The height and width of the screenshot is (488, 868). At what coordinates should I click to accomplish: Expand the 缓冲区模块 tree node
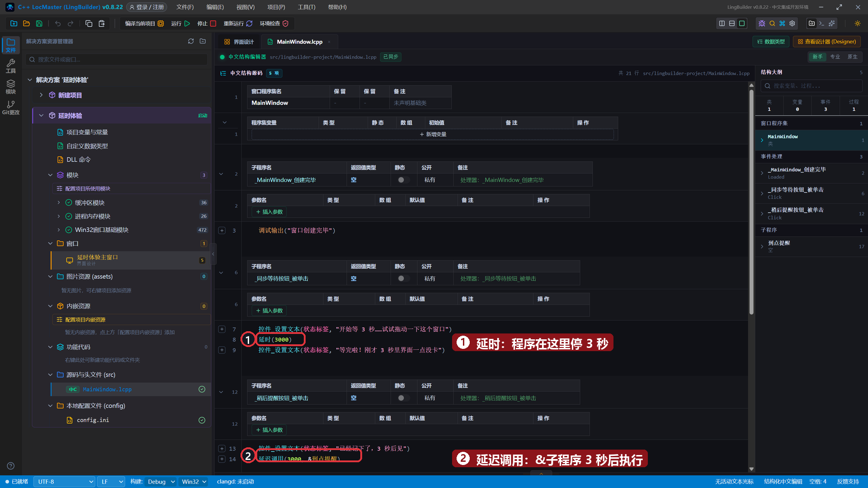(x=59, y=203)
